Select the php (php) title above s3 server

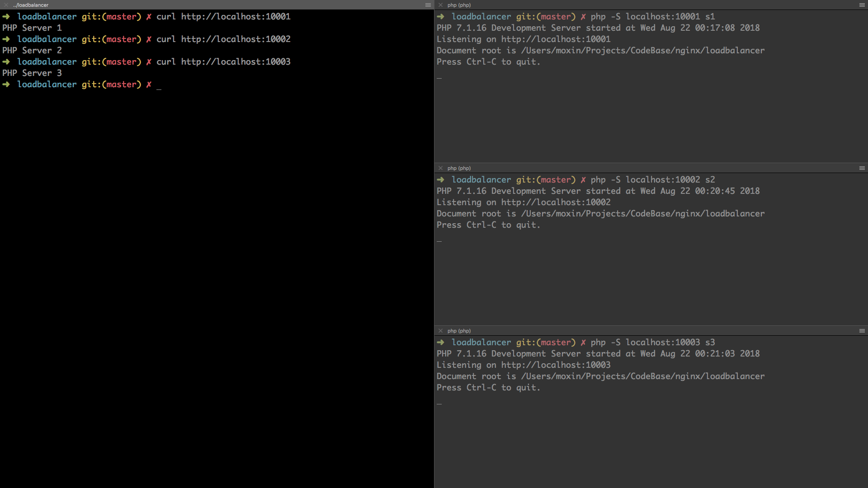coord(459,331)
